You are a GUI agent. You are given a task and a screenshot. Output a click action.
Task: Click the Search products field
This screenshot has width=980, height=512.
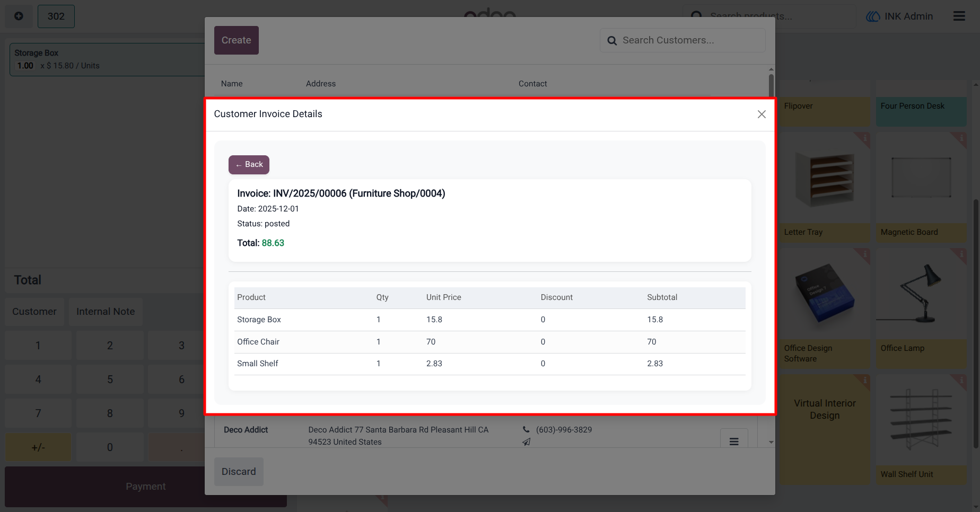(x=769, y=16)
